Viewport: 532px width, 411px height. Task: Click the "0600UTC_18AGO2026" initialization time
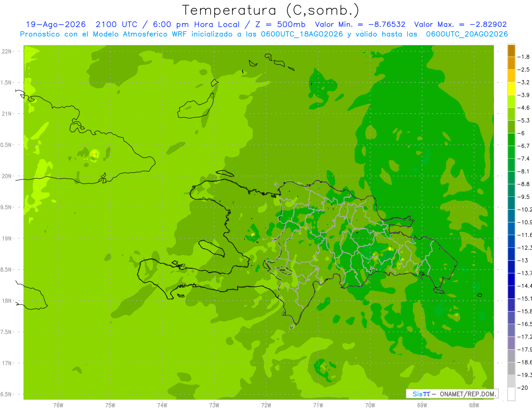301,34
